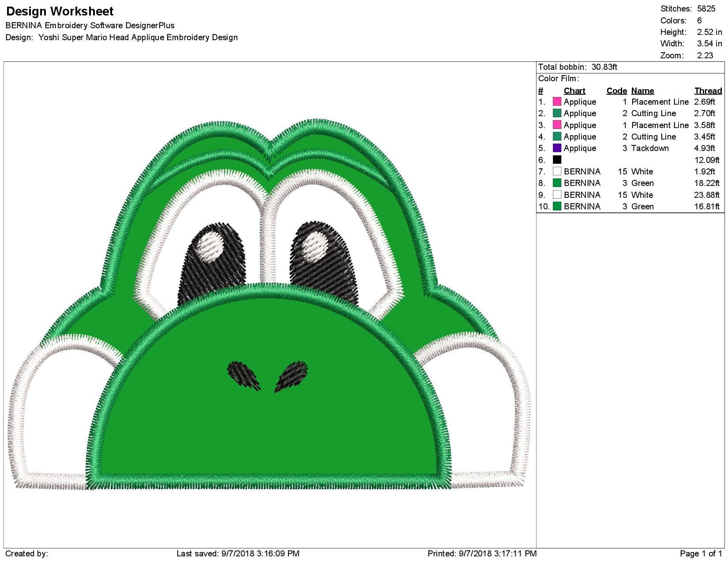
Task: Click the 'Total bobbin: 30.83ft' text
Action: 578,67
